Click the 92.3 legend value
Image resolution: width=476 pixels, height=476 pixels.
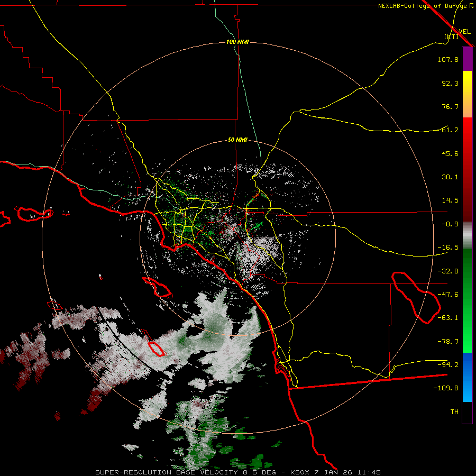(x=450, y=83)
